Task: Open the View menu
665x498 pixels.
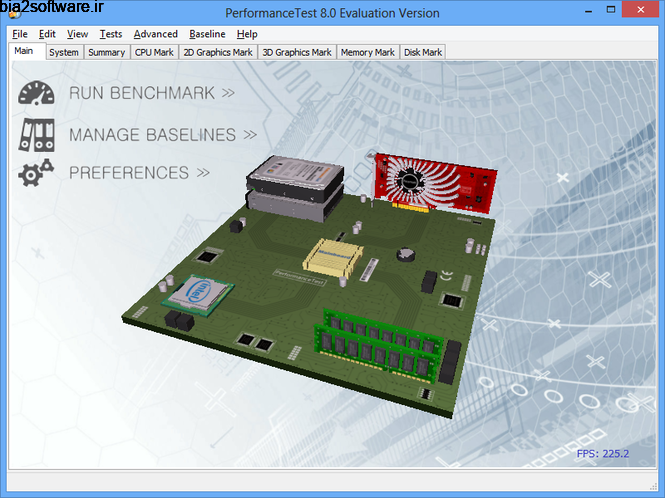Action: coord(78,34)
